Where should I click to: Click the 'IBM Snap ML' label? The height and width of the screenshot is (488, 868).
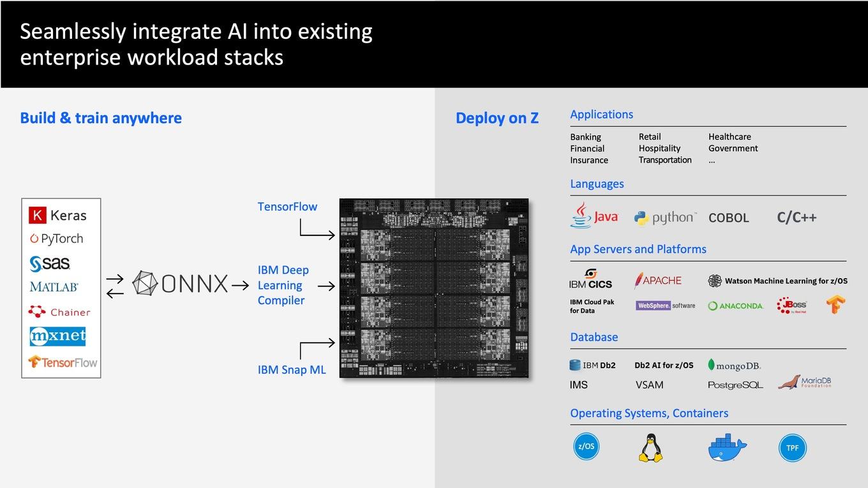292,370
